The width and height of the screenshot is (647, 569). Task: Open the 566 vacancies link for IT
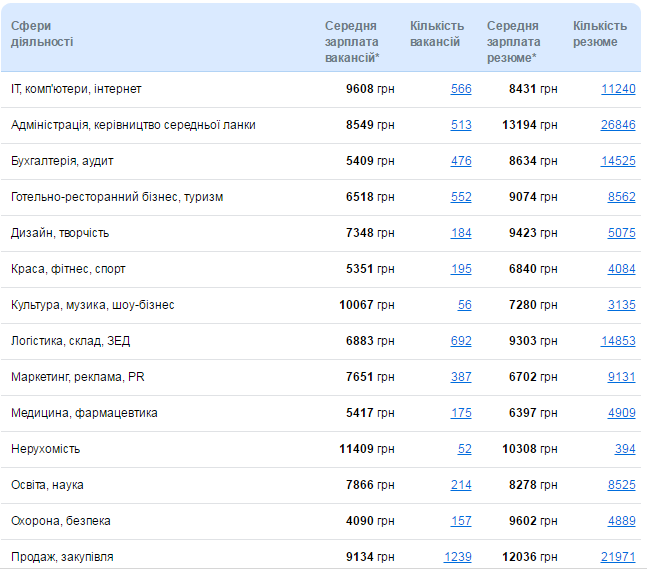[x=461, y=89]
